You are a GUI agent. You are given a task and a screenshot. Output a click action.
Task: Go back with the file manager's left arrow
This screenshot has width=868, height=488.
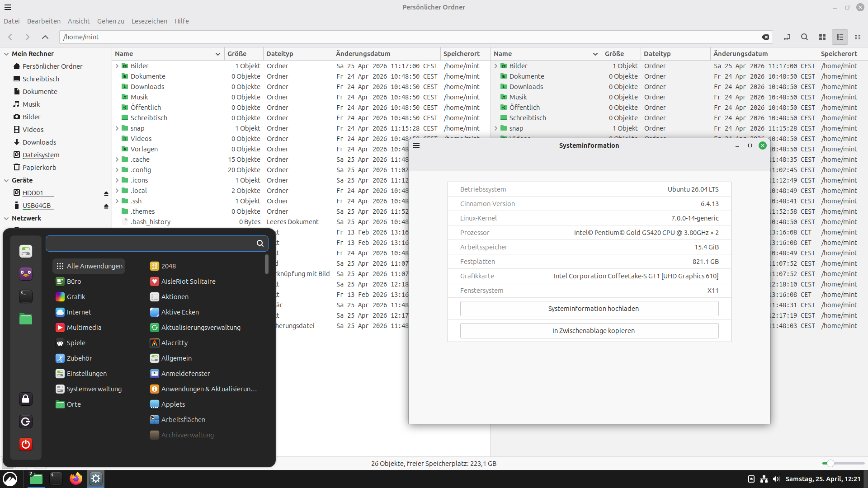click(x=10, y=37)
